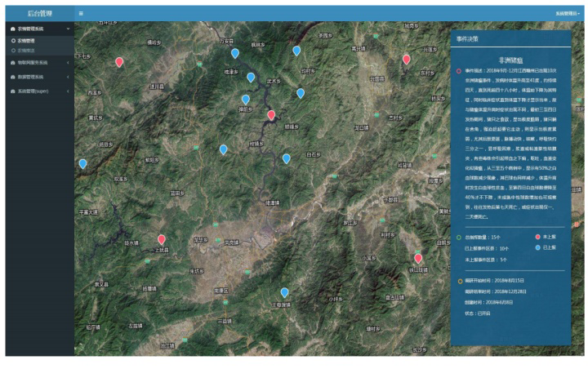Click the red marker near 铁山垅镇

coord(418,258)
